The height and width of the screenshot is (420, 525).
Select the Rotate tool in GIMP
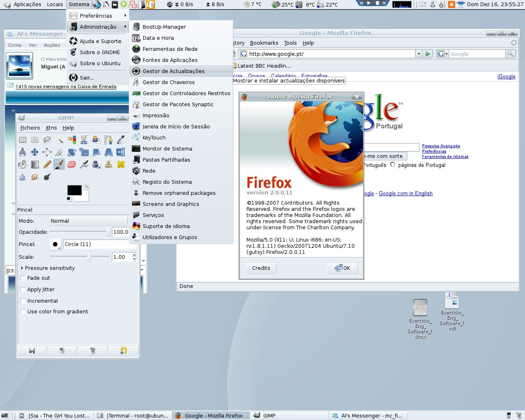[x=72, y=152]
